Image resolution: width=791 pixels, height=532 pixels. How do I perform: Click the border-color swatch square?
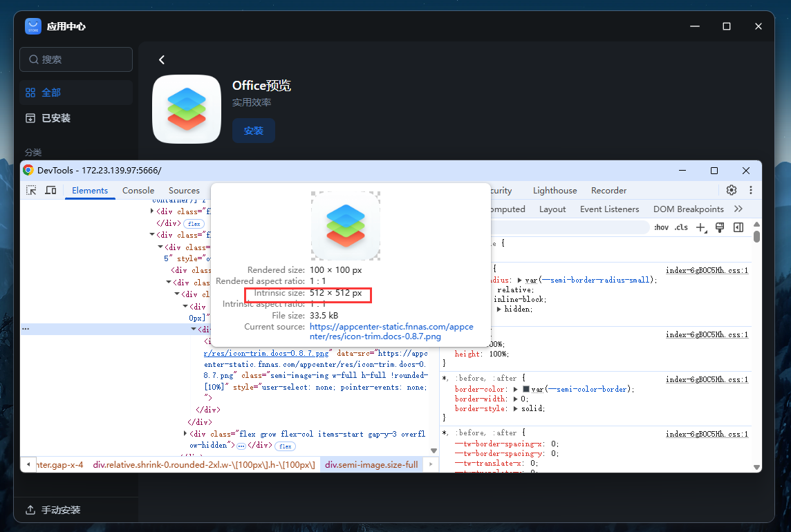pyautogui.click(x=526, y=389)
